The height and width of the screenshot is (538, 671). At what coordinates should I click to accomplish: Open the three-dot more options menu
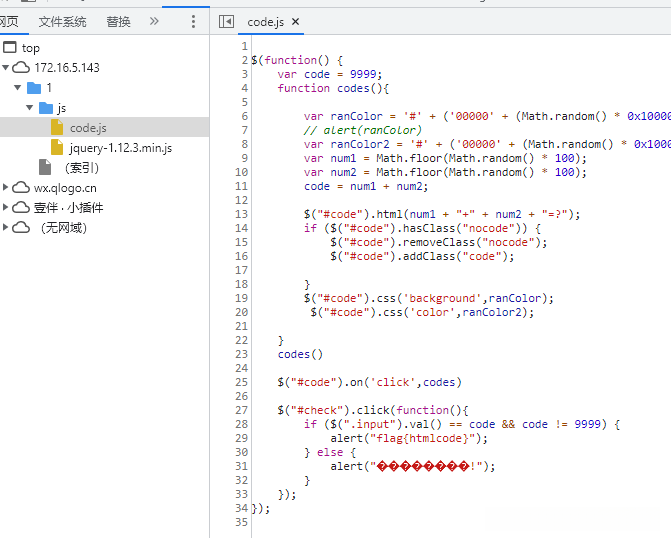[193, 21]
